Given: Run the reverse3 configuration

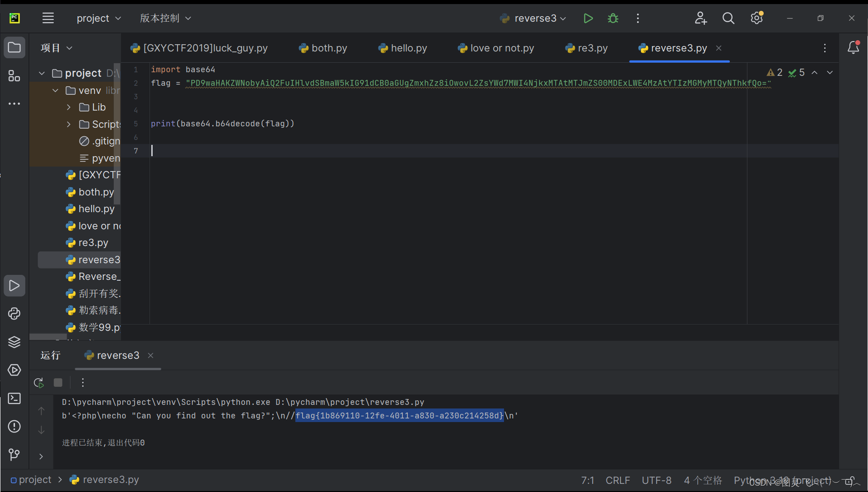Looking at the screenshot, I should point(588,18).
